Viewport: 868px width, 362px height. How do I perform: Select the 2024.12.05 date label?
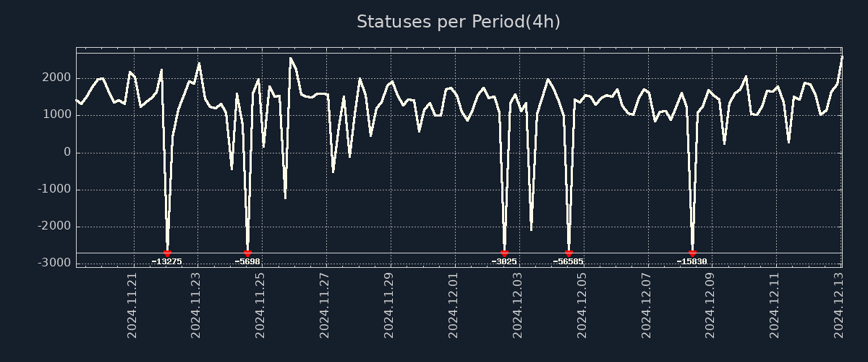pyautogui.click(x=582, y=305)
